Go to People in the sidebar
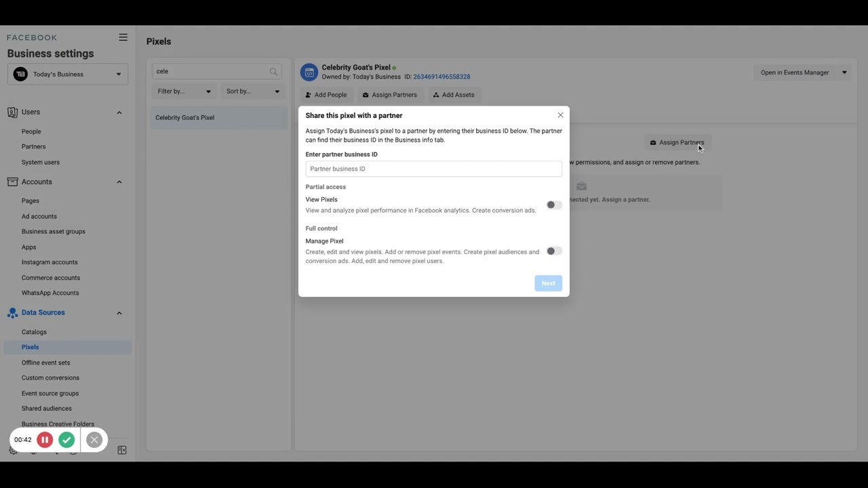 pyautogui.click(x=31, y=131)
